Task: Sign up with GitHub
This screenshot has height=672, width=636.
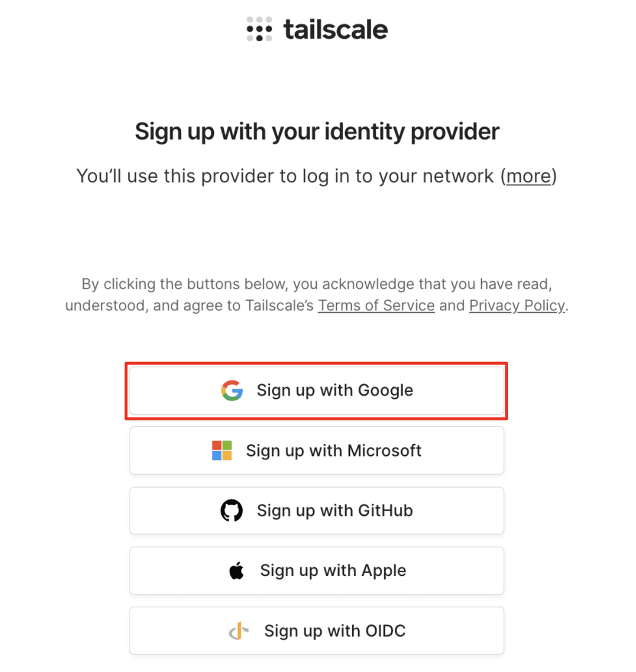Action: click(317, 510)
